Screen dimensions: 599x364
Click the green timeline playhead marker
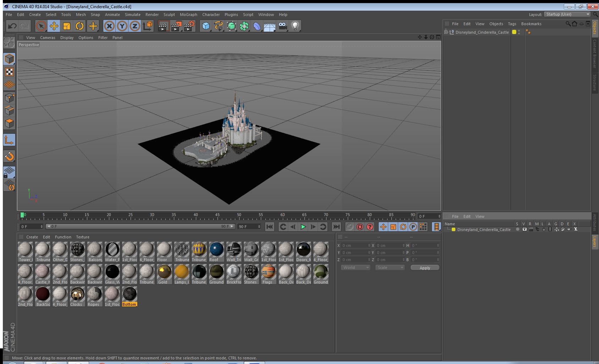tap(22, 215)
